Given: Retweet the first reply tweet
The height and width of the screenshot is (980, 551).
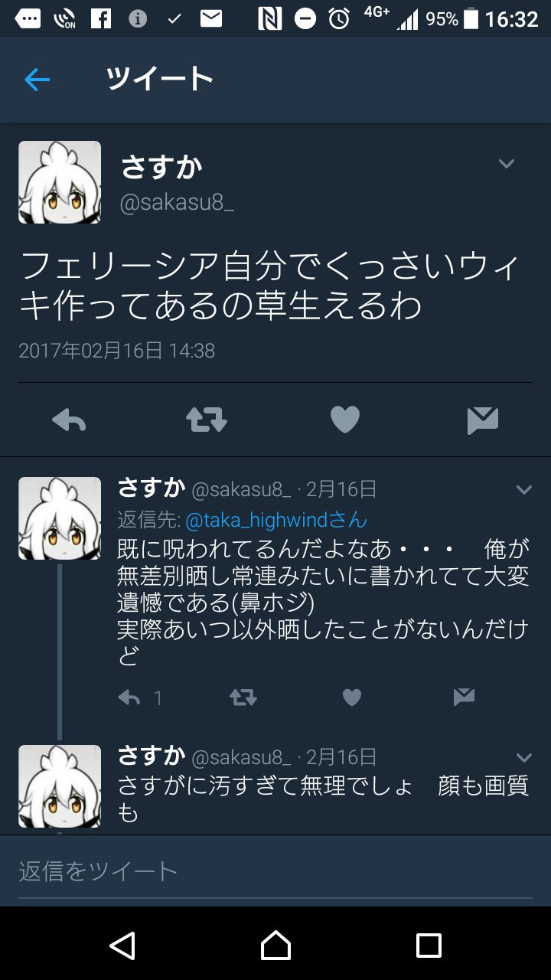Looking at the screenshot, I should click(x=243, y=697).
